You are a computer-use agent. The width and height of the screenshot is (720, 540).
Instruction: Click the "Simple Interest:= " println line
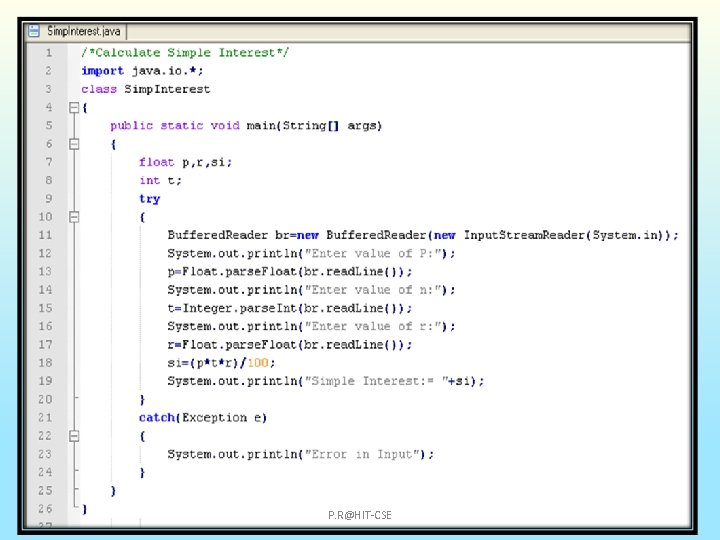(326, 382)
